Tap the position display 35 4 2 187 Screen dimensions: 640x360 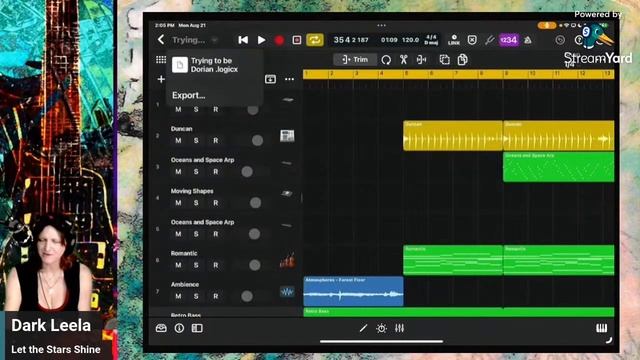tap(351, 40)
